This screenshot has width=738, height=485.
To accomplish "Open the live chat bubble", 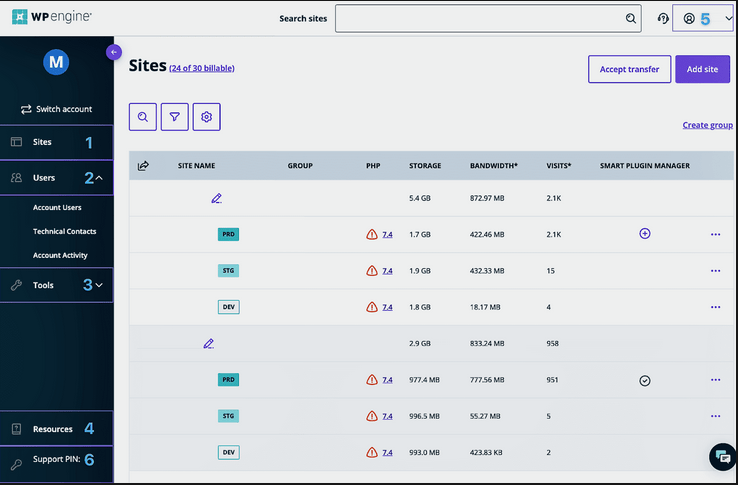I will coord(722,457).
